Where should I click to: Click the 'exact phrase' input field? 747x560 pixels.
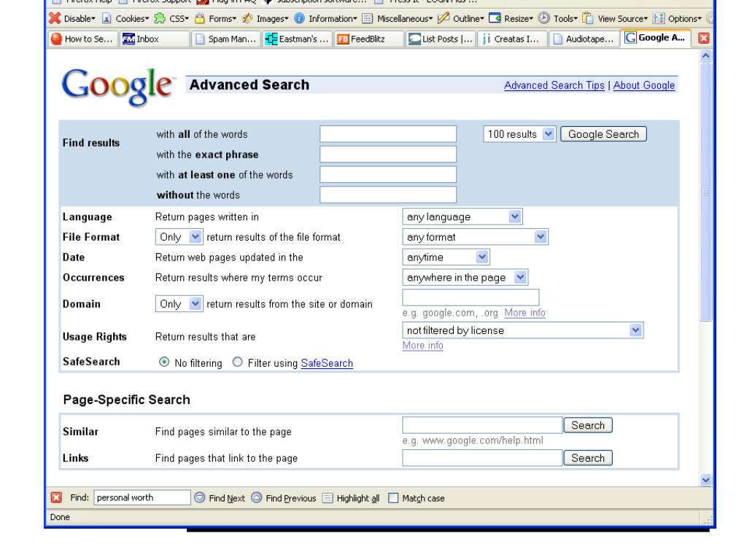click(x=388, y=155)
